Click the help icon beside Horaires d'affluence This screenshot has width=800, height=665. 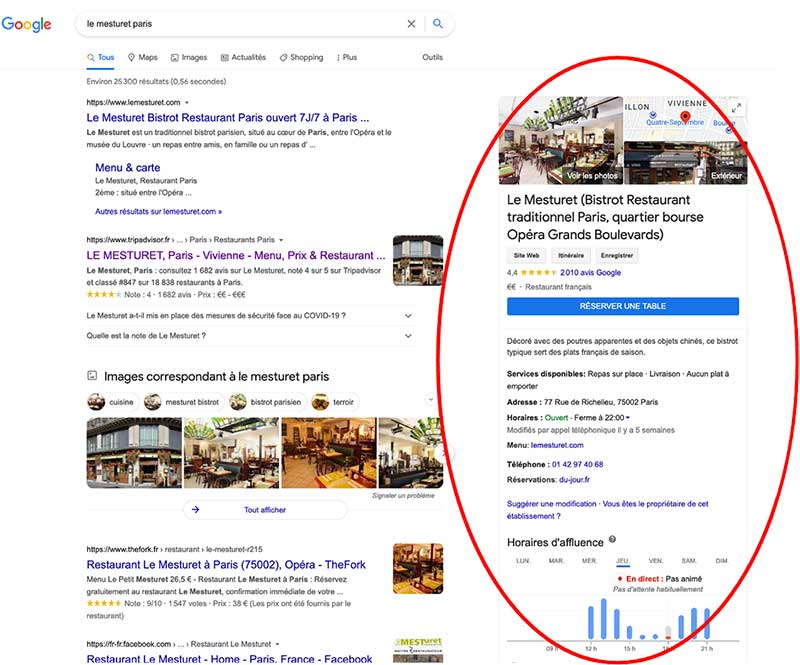click(612, 540)
